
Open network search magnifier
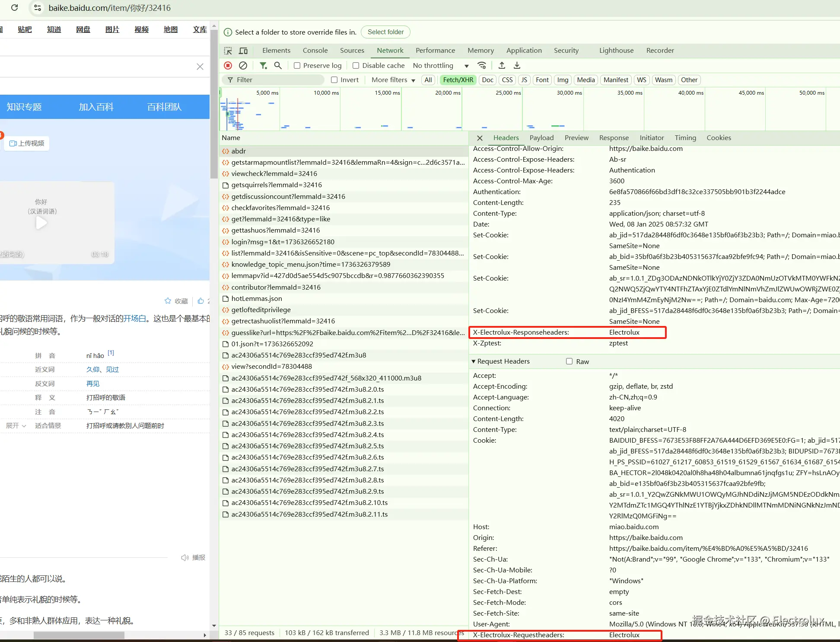click(x=278, y=65)
